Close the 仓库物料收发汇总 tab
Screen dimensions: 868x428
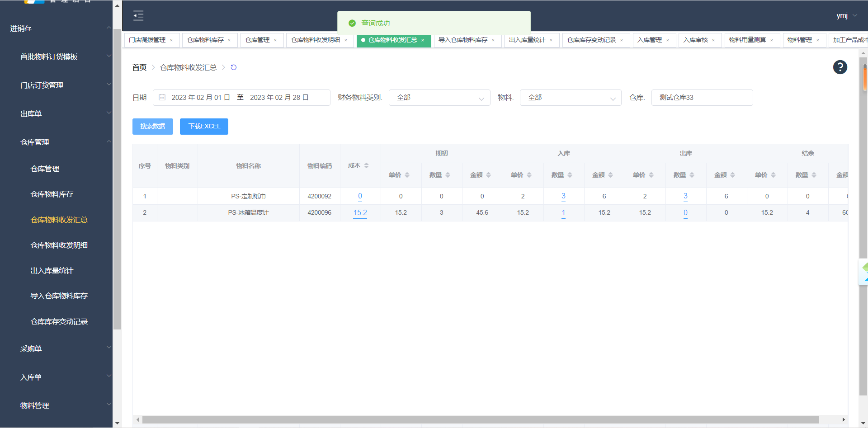[423, 40]
